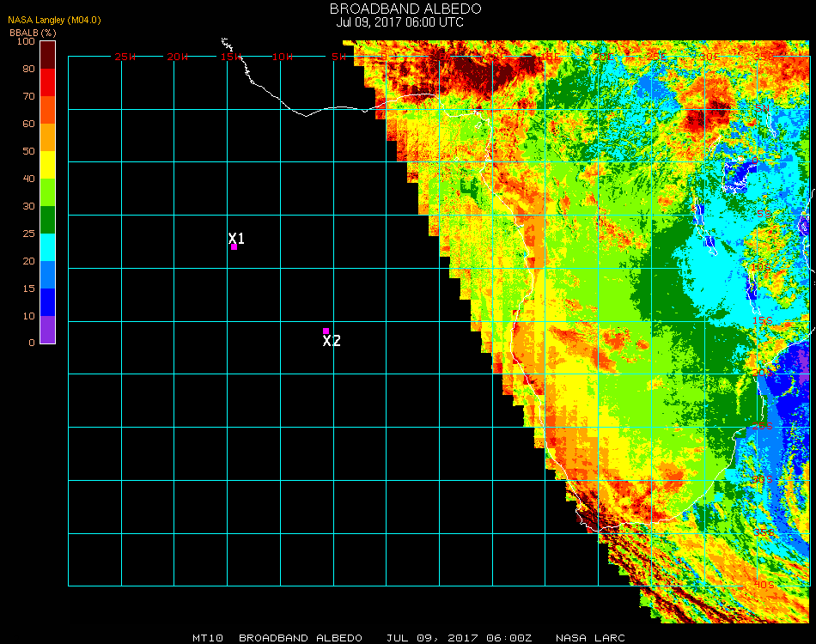Viewport: 816px width, 644px height.
Task: Click the 25W longitude label
Action: (x=125, y=57)
